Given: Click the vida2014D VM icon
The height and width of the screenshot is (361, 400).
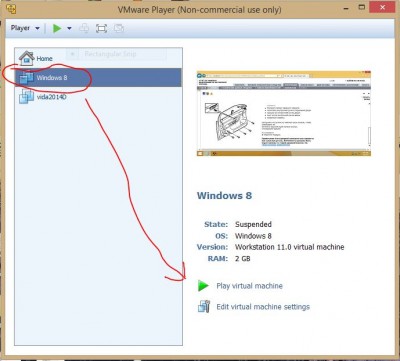Looking at the screenshot, I should 26,97.
